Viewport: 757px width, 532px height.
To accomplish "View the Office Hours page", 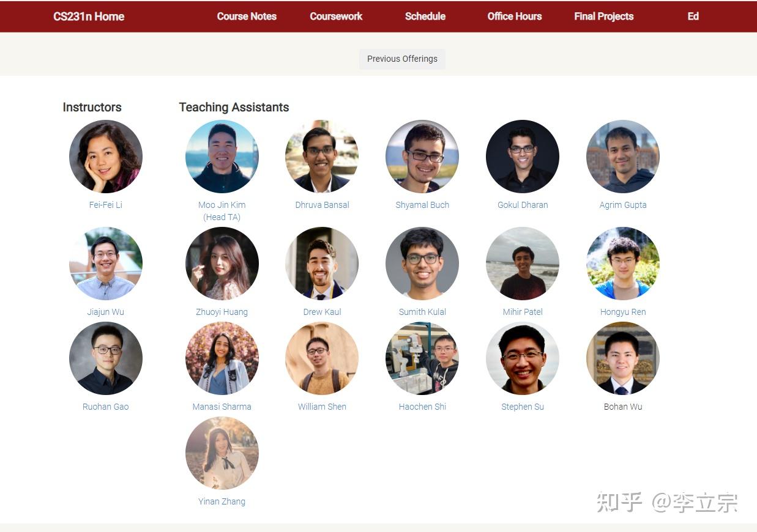I will (x=515, y=17).
